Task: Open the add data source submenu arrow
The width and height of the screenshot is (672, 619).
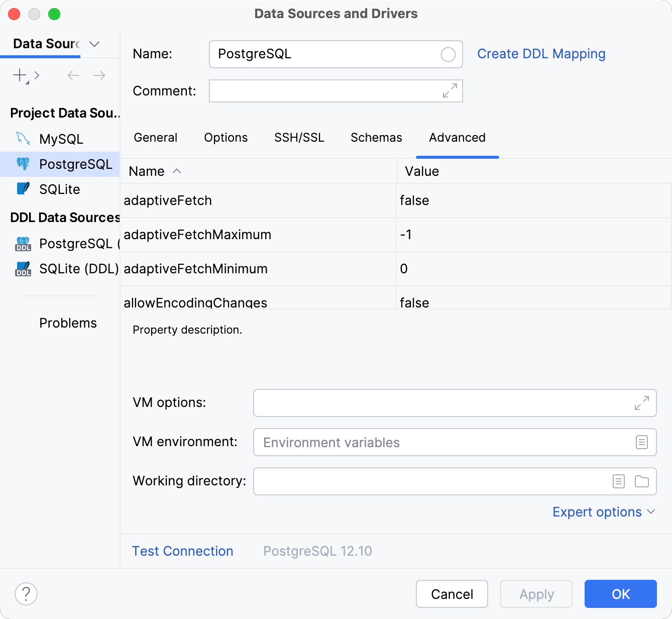Action: click(37, 75)
